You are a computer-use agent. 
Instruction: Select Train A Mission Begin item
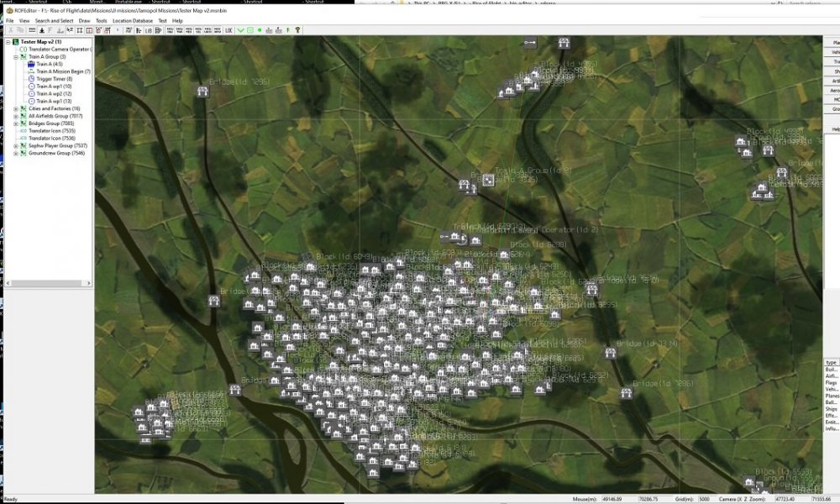tap(63, 71)
